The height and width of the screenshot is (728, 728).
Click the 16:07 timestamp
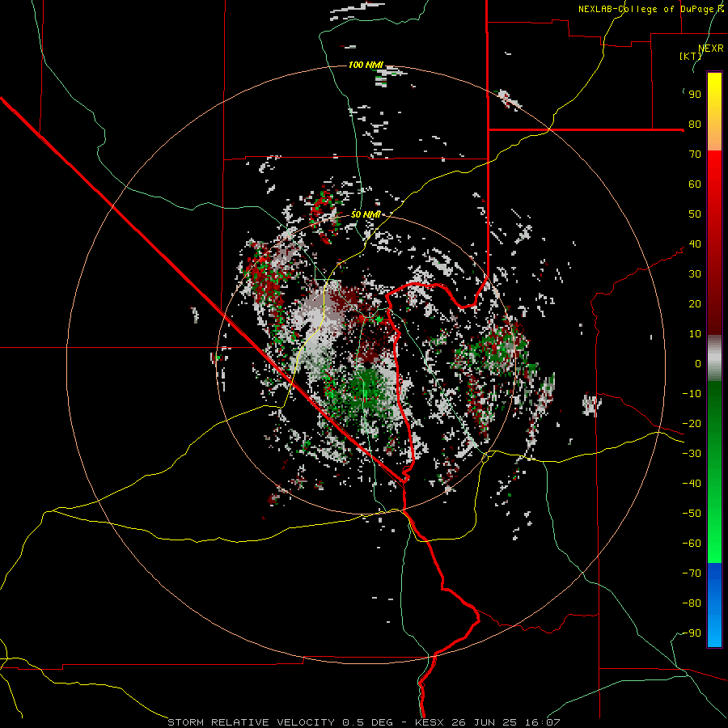[544, 722]
